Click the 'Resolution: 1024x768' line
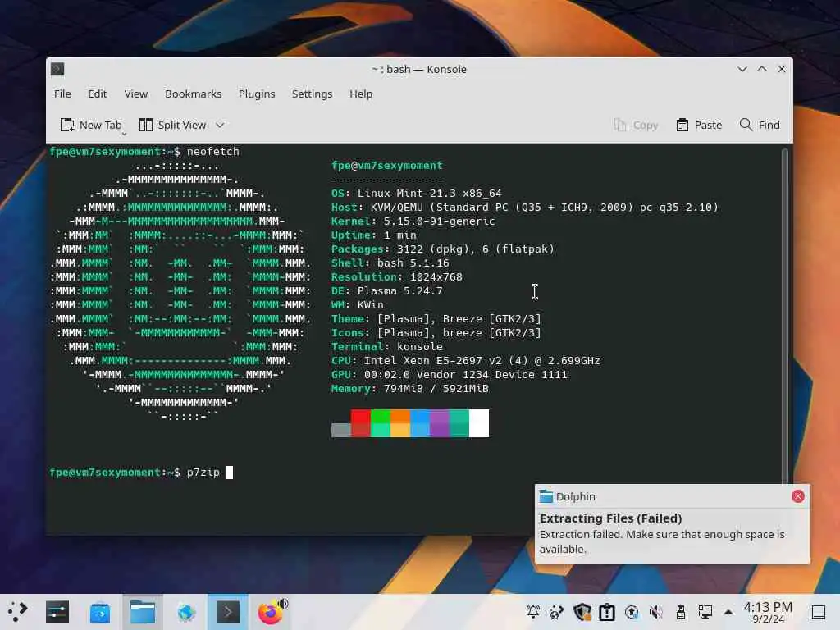The width and height of the screenshot is (840, 630). click(396, 277)
